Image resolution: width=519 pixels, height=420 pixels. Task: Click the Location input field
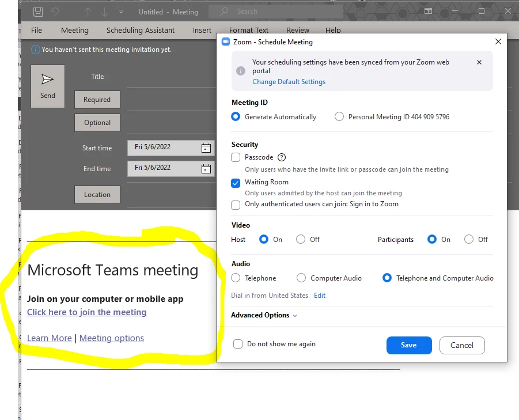click(x=172, y=196)
